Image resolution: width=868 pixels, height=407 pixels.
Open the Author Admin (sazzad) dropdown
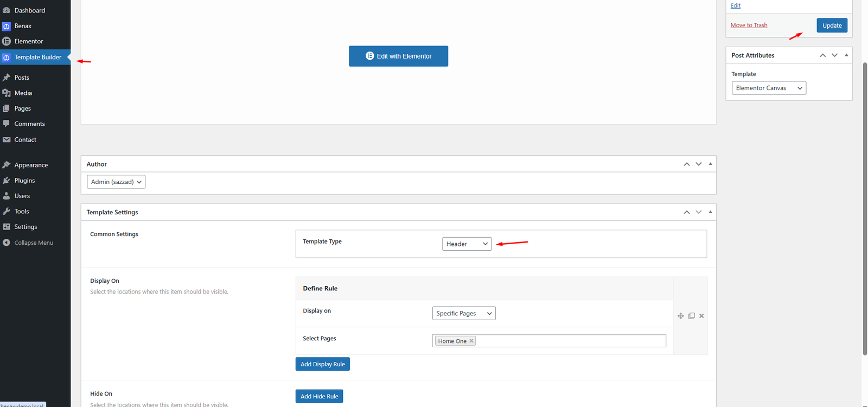click(116, 182)
